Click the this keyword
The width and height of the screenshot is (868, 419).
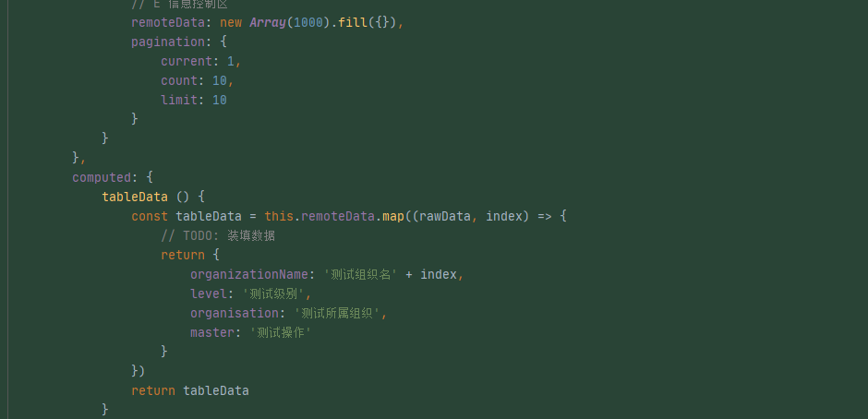(x=279, y=216)
